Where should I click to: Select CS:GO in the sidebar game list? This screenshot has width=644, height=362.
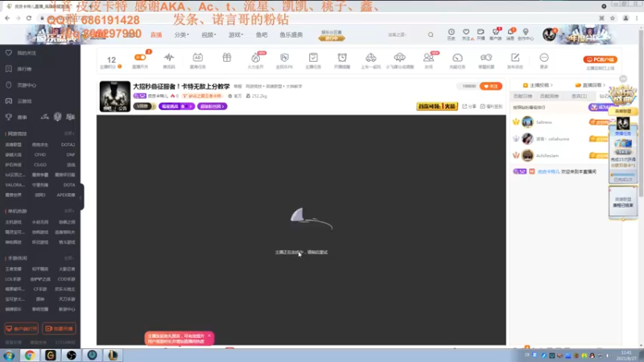point(39,165)
